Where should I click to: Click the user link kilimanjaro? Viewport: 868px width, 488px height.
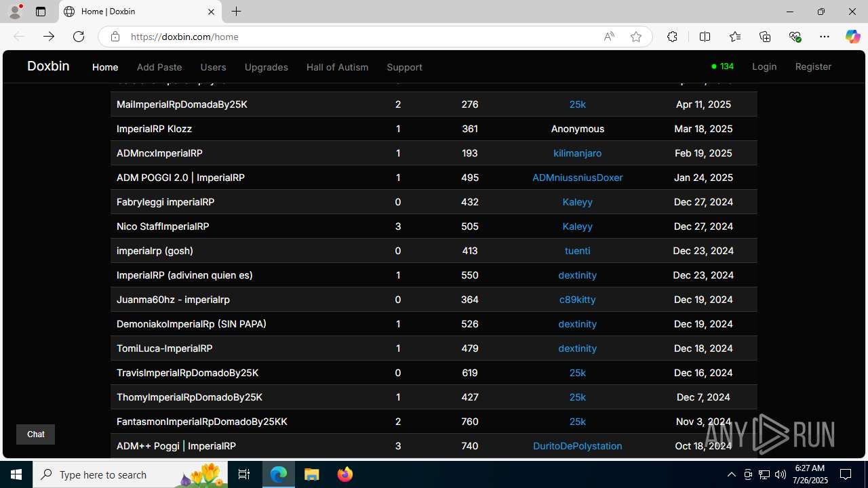click(x=577, y=153)
